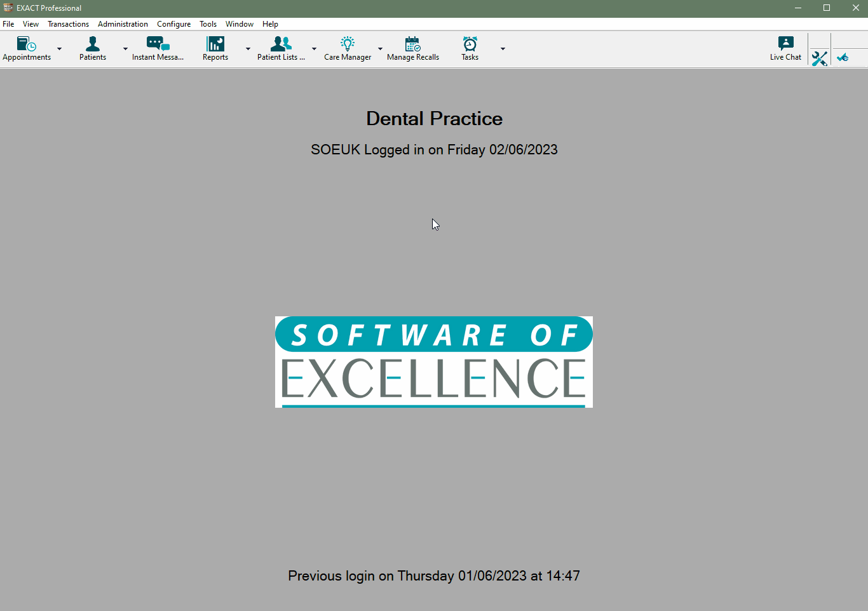Click the Manage Recalls calendar icon
Screen dimensions: 868x611
[413, 44]
